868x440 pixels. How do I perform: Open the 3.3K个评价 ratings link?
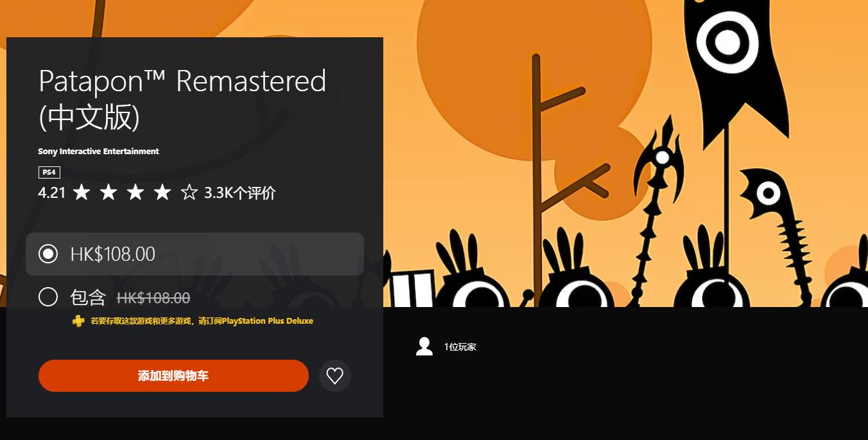pos(239,193)
